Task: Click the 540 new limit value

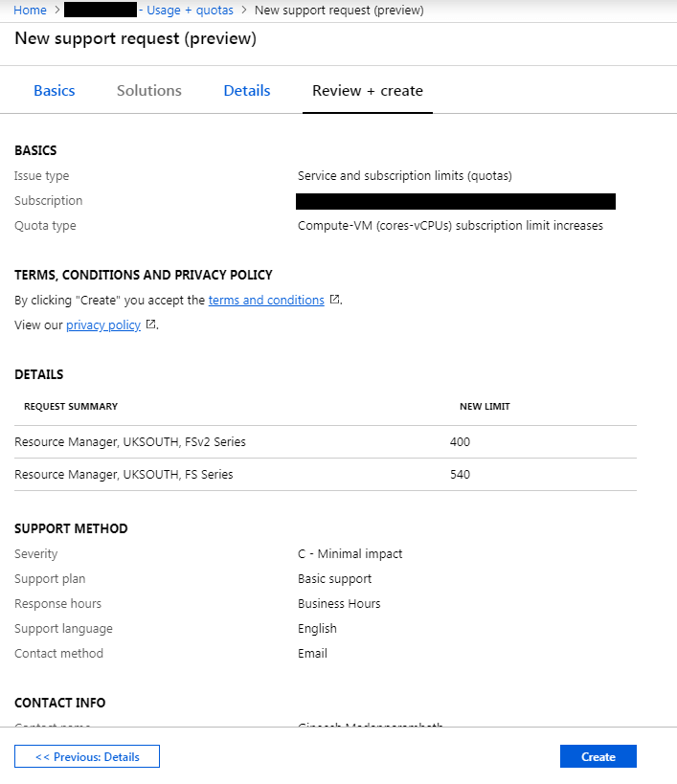Action: coord(460,475)
